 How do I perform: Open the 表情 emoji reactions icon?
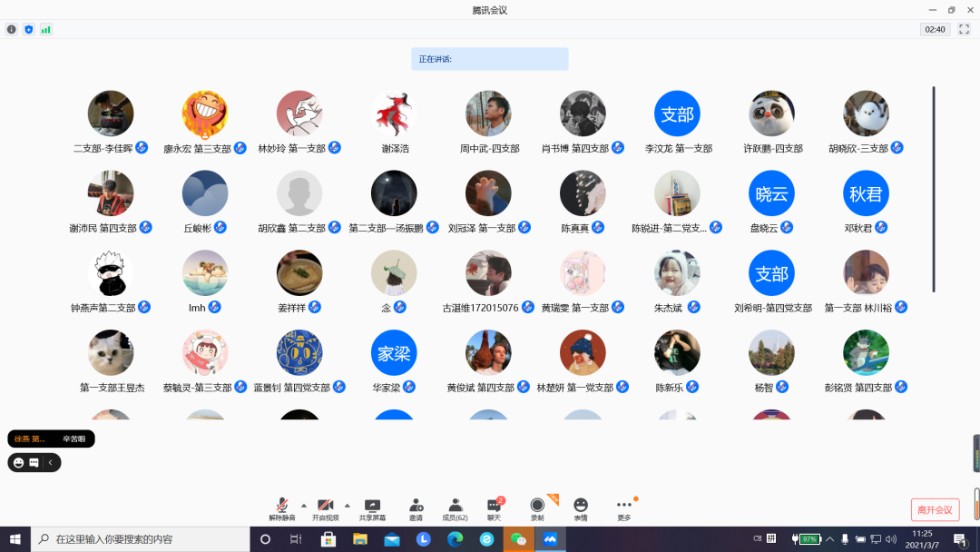pos(581,508)
